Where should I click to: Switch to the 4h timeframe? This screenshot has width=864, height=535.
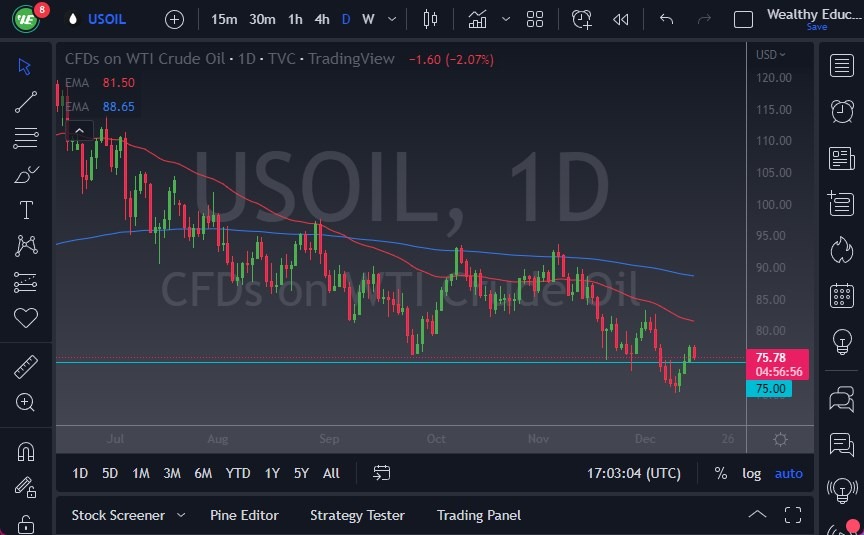coord(321,19)
